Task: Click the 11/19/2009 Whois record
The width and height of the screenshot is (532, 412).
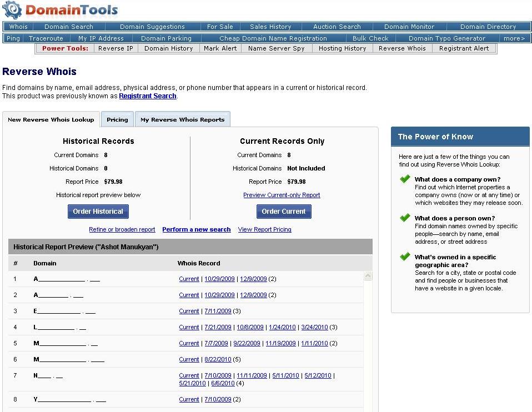Action: click(x=280, y=344)
